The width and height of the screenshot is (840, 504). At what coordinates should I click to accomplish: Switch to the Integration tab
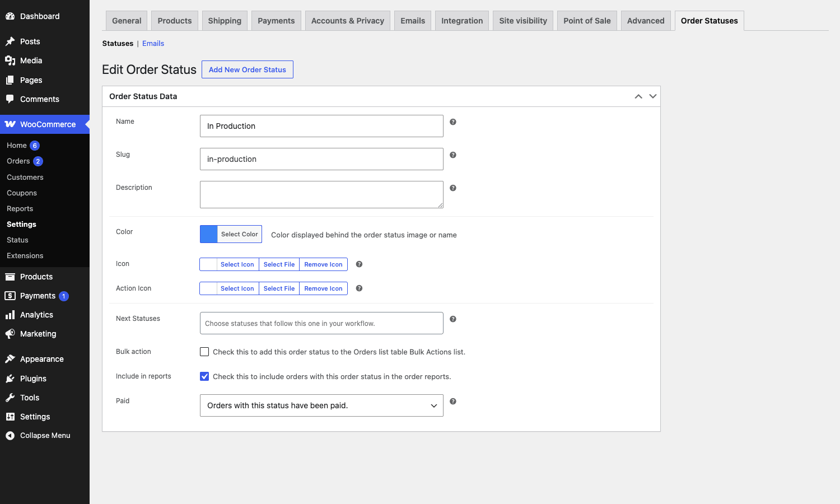[x=462, y=21]
